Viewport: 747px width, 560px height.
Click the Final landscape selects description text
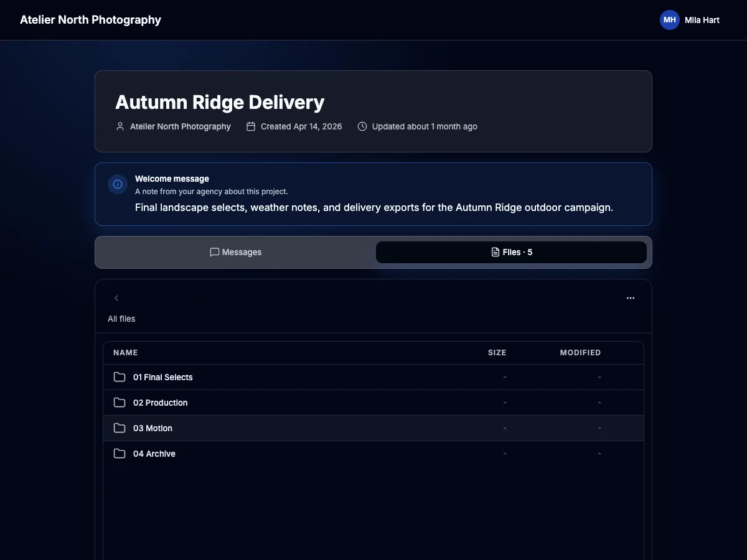click(x=374, y=207)
